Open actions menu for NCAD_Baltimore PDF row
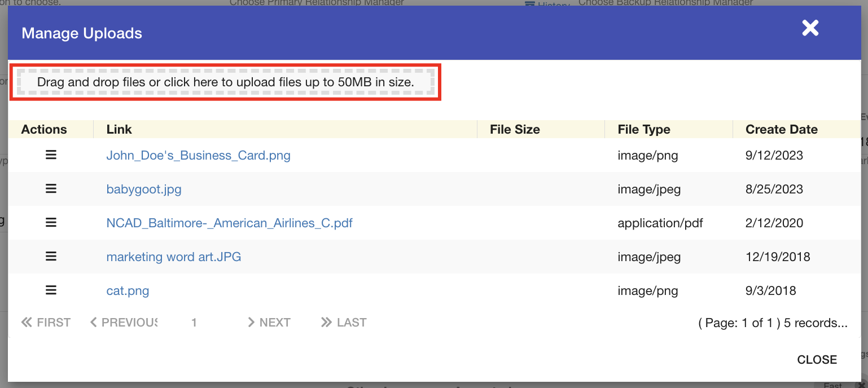868x388 pixels. pyautogui.click(x=51, y=223)
